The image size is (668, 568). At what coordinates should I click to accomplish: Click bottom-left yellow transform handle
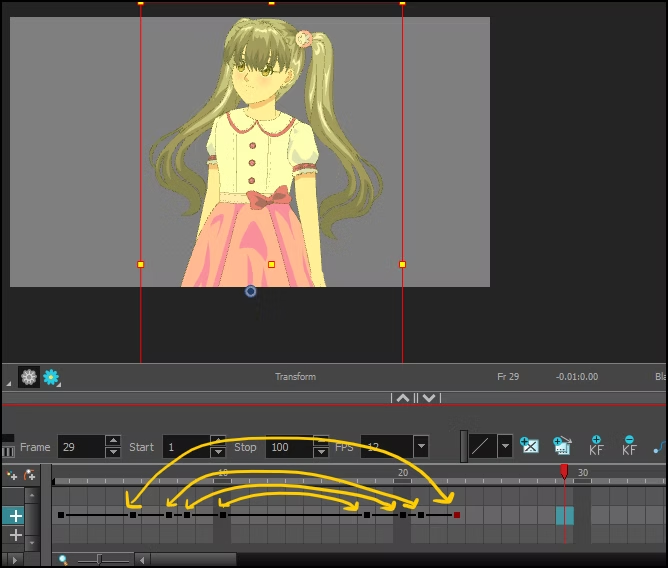click(x=141, y=265)
